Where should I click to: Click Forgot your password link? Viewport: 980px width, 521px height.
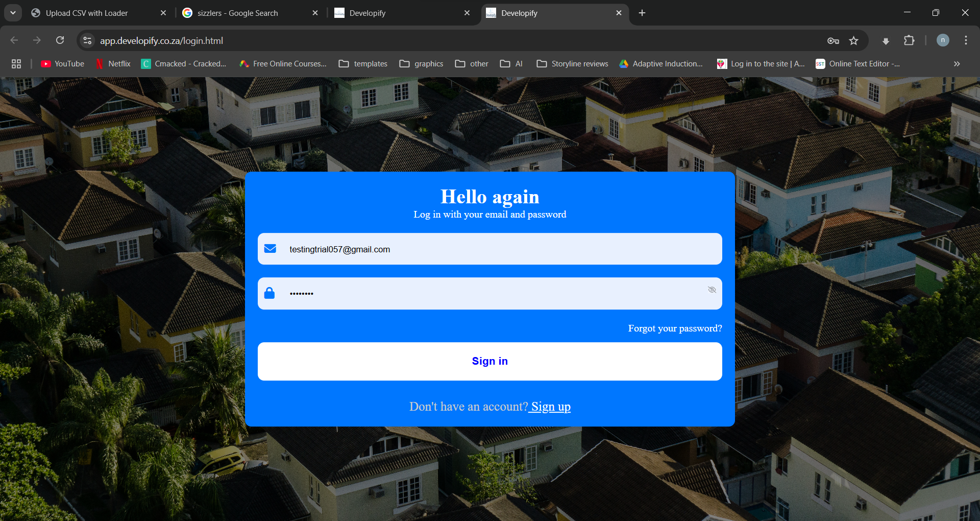click(675, 328)
